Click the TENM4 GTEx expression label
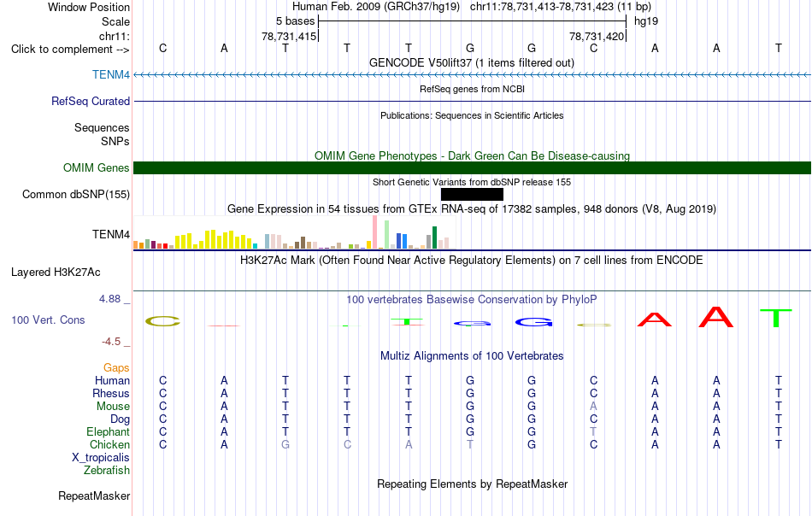Image resolution: width=812 pixels, height=516 pixels. tap(111, 235)
